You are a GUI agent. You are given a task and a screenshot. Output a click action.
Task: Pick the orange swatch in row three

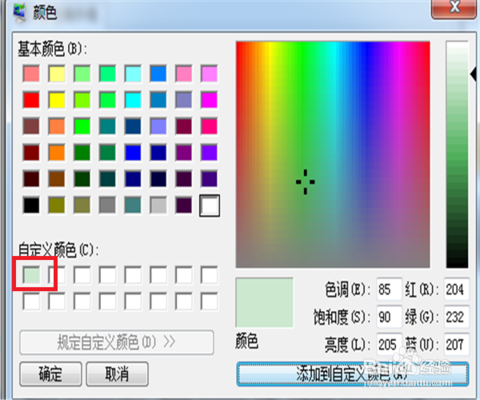click(x=57, y=126)
